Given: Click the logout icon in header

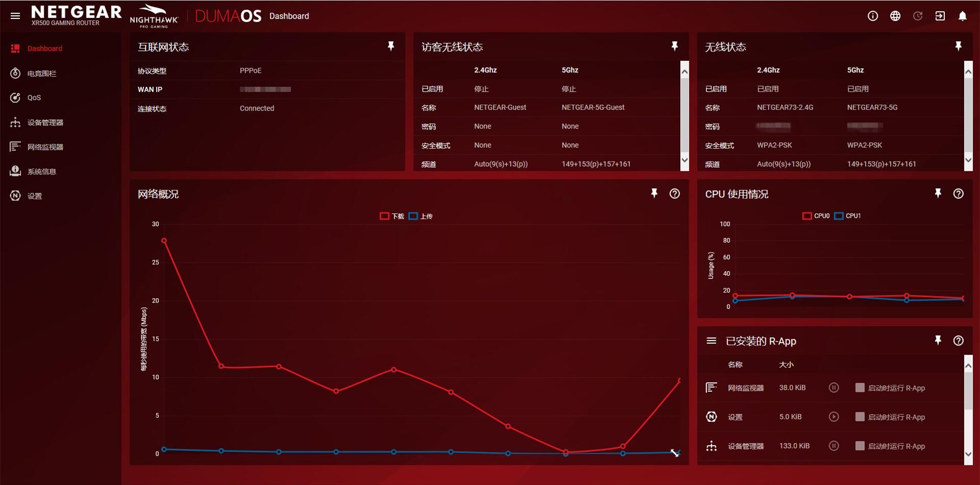Looking at the screenshot, I should click(940, 16).
